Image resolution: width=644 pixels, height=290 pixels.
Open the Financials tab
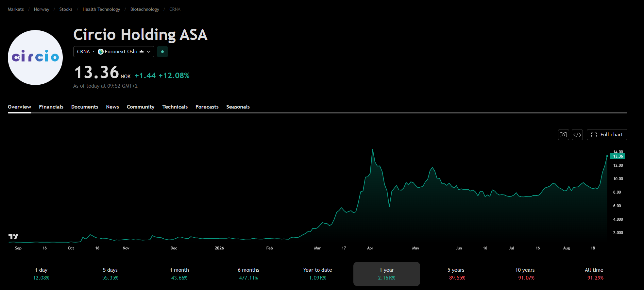click(x=51, y=107)
